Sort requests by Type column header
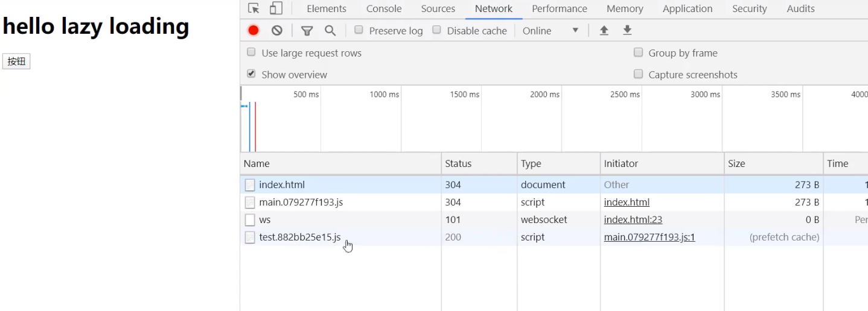The width and height of the screenshot is (868, 311). coord(559,163)
